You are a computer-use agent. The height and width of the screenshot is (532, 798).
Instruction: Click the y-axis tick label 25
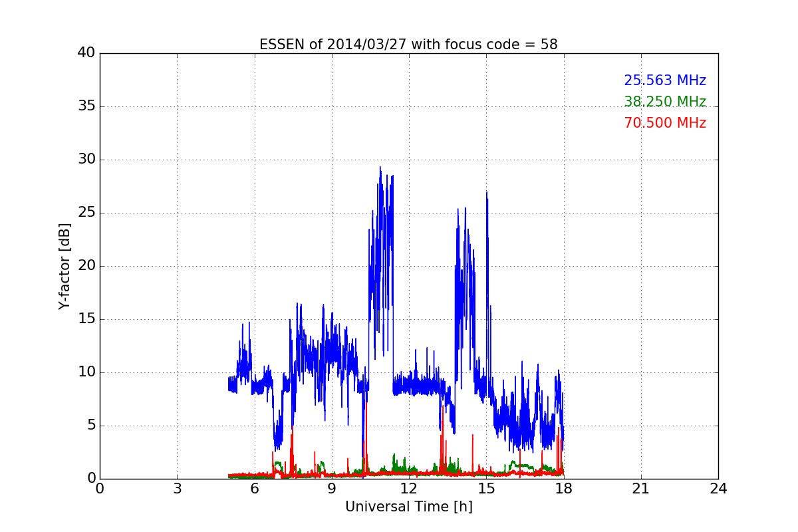pos(86,213)
